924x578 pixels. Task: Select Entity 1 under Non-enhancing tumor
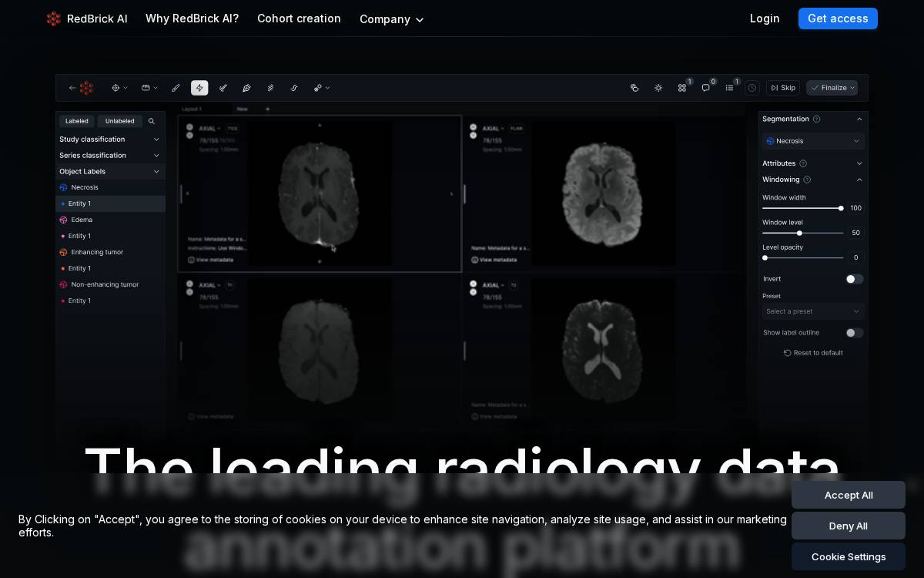110,301
